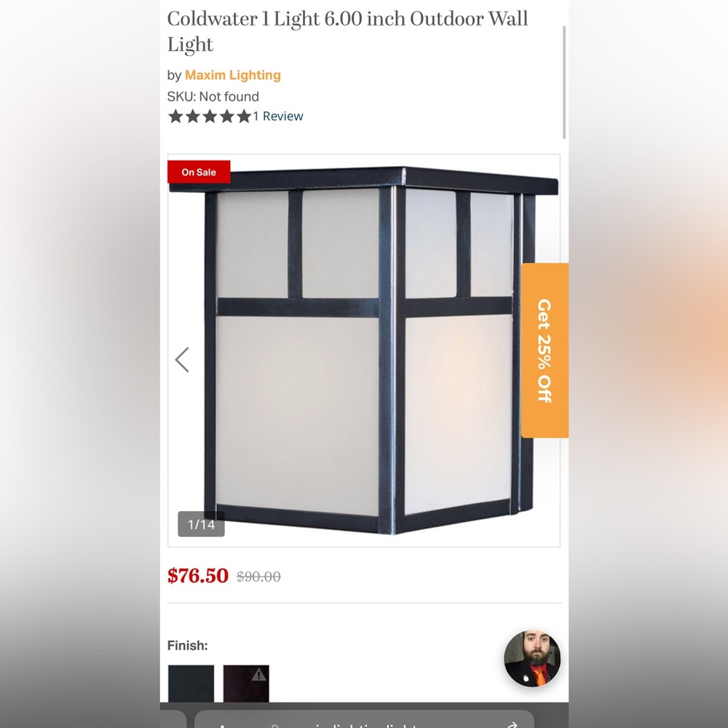728x728 pixels.
Task: Tap warning triangle on second finish swatch
Action: 258,675
